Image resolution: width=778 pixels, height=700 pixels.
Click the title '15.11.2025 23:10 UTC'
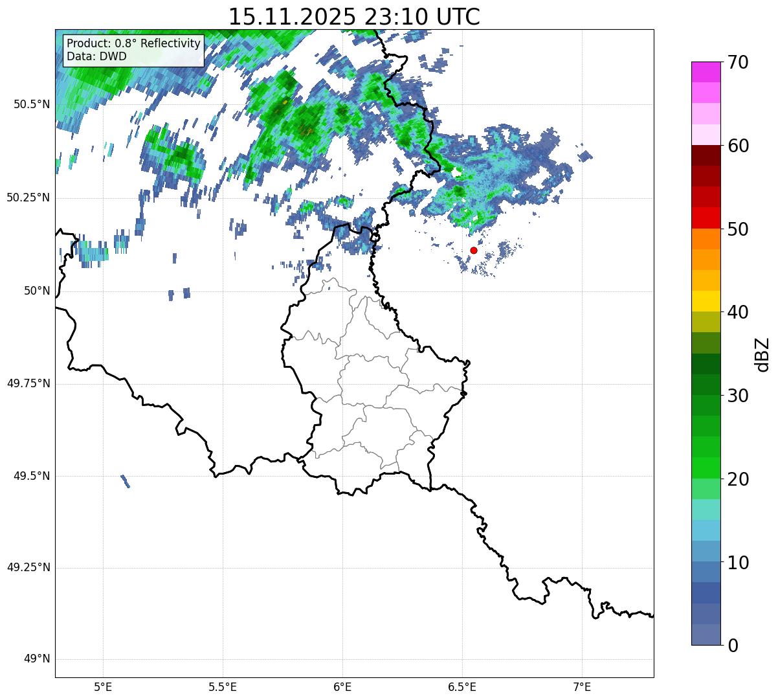point(354,16)
